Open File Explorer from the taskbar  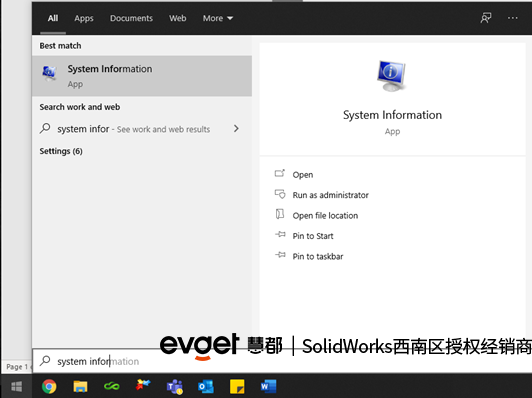point(80,386)
